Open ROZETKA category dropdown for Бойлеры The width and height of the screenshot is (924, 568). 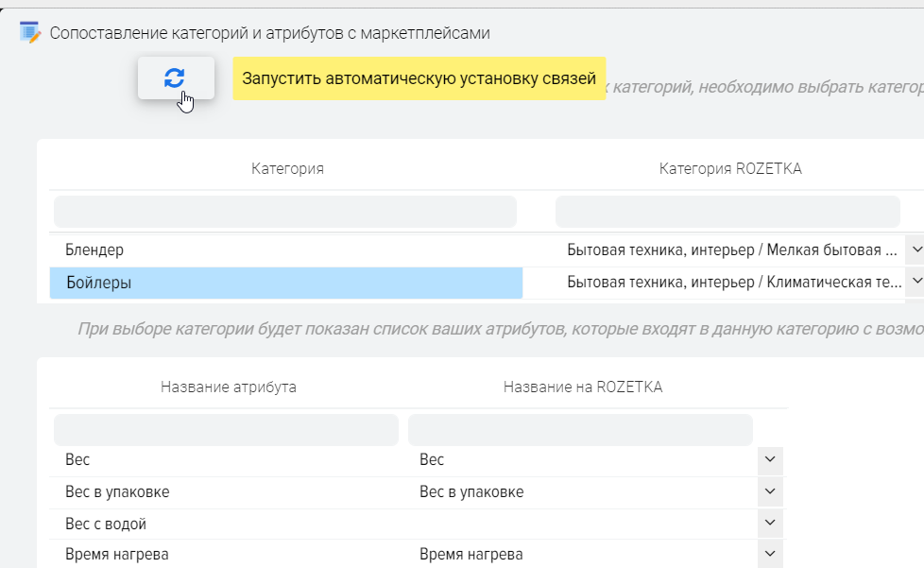pos(915,282)
